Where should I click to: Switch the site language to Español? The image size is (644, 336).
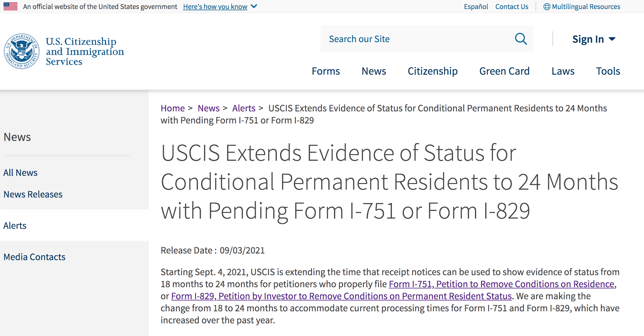point(476,7)
